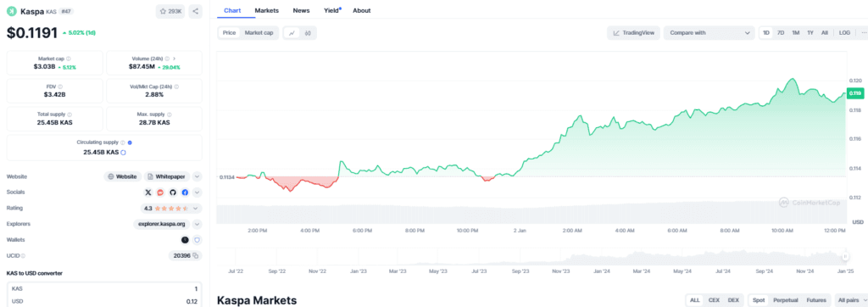
Task: Set chart range to 1Y
Action: point(810,33)
